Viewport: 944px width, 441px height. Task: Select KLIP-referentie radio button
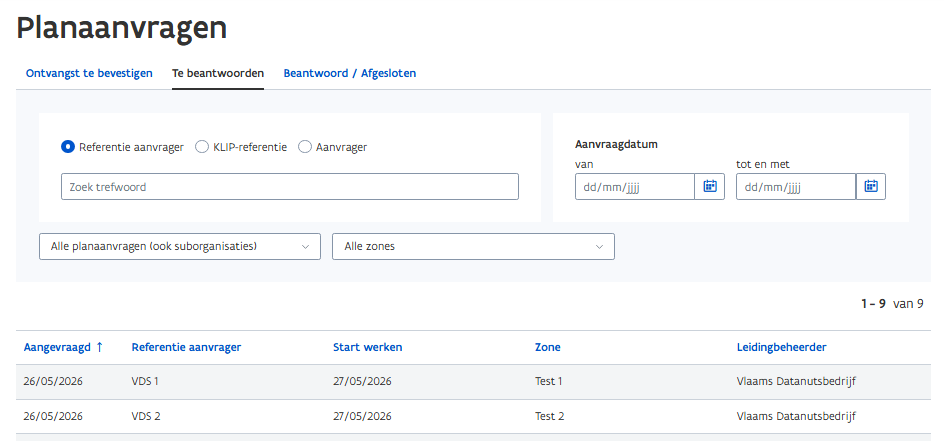[202, 147]
